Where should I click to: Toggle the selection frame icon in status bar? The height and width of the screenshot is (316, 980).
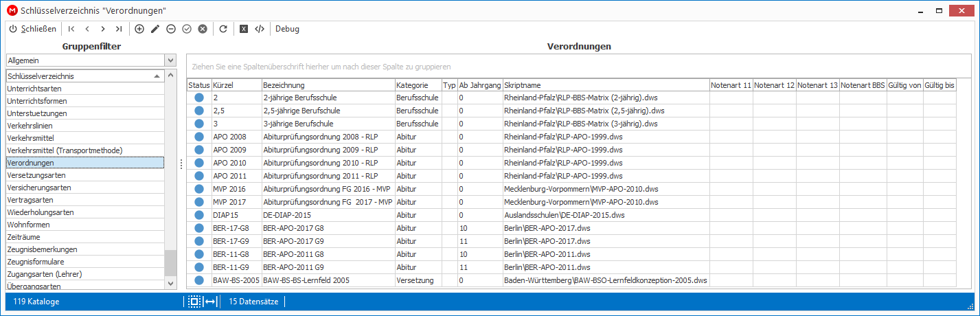tap(194, 302)
